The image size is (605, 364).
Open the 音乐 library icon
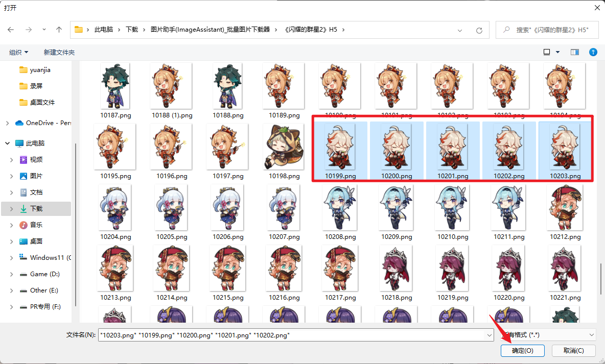23,225
